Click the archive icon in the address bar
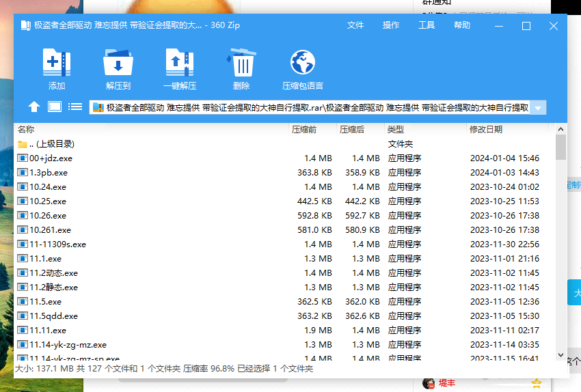Viewport: 581px width, 392px height. click(x=98, y=108)
